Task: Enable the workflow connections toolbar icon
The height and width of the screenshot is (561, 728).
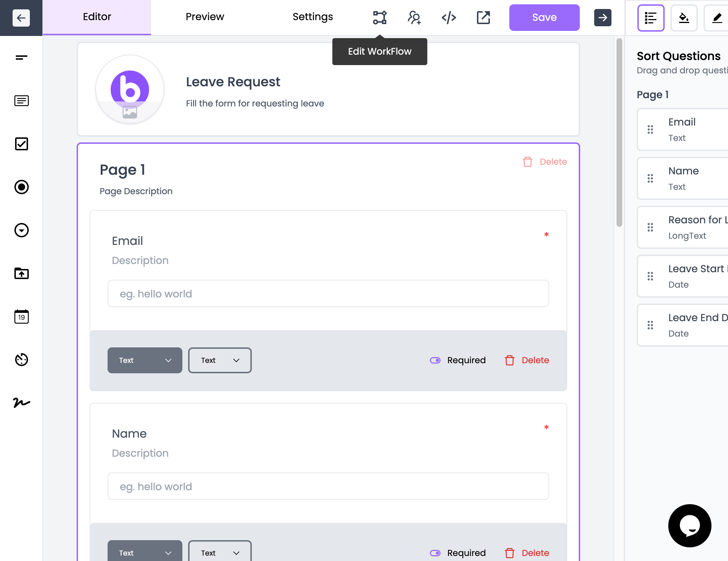Action: [379, 17]
